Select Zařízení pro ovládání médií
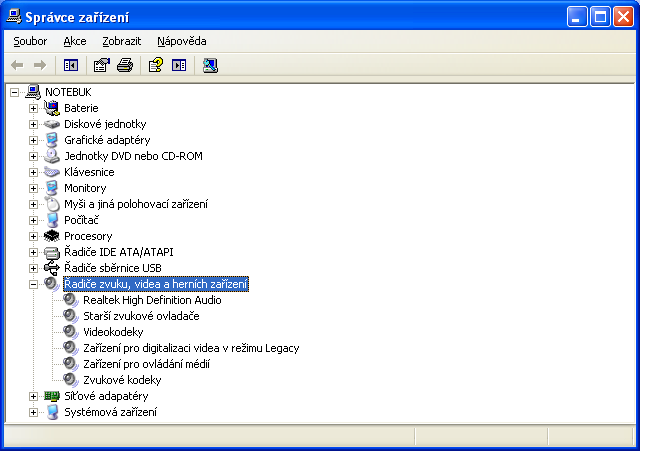The height and width of the screenshot is (451, 650). [x=146, y=364]
